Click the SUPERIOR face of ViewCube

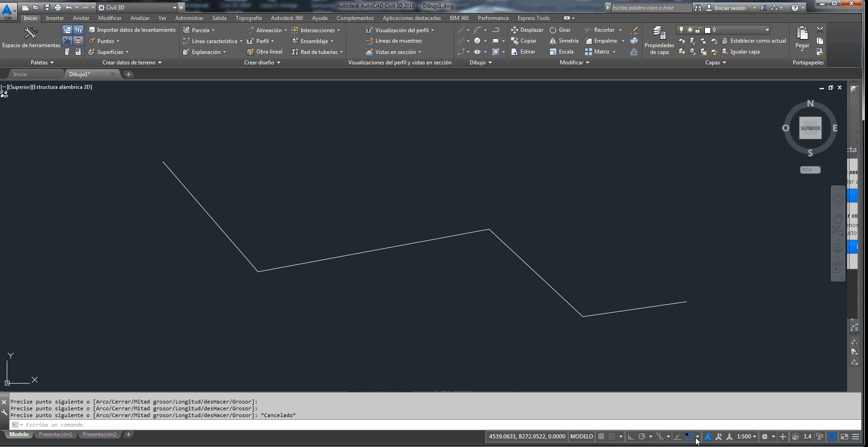click(x=810, y=128)
